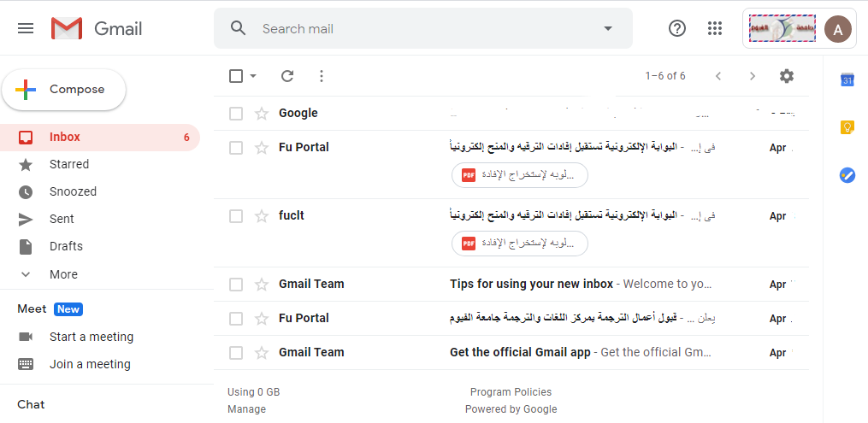The width and height of the screenshot is (868, 423).
Task: Open the Support help question icon
Action: 677,28
